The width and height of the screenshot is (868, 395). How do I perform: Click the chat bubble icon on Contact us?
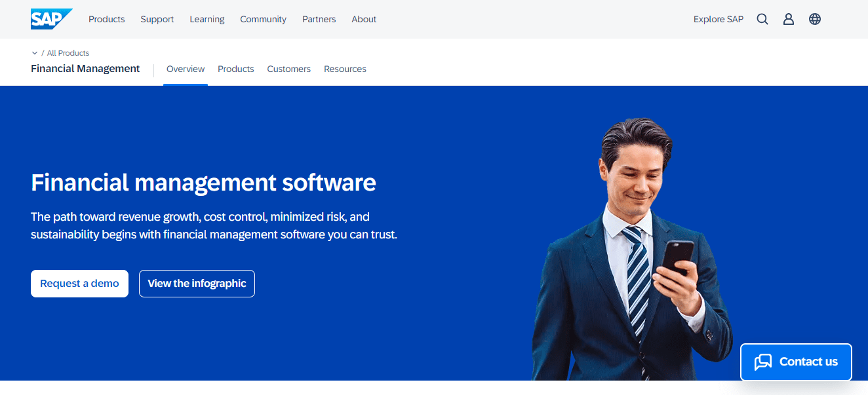(x=764, y=362)
